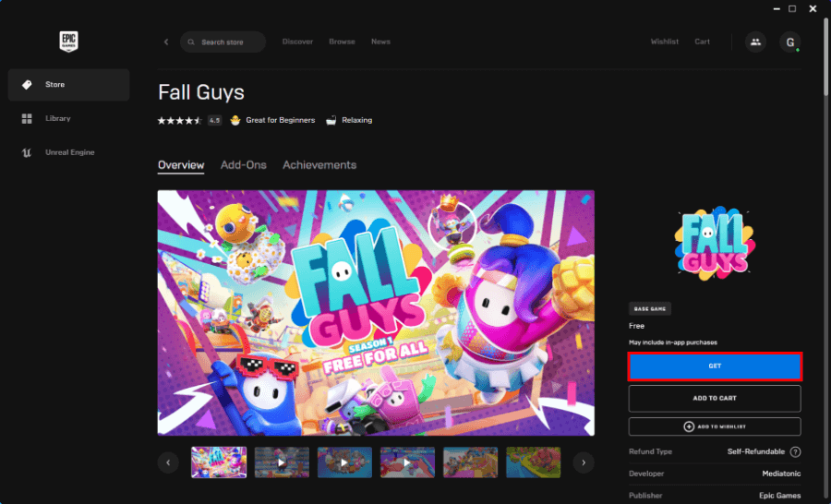
Task: Play the third carousel video thumbnail
Action: pos(344,462)
